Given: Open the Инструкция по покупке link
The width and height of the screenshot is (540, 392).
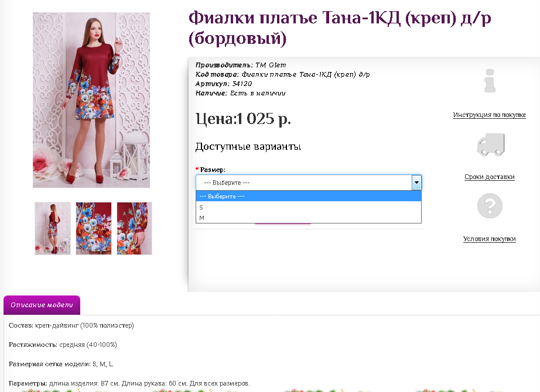Looking at the screenshot, I should [490, 115].
